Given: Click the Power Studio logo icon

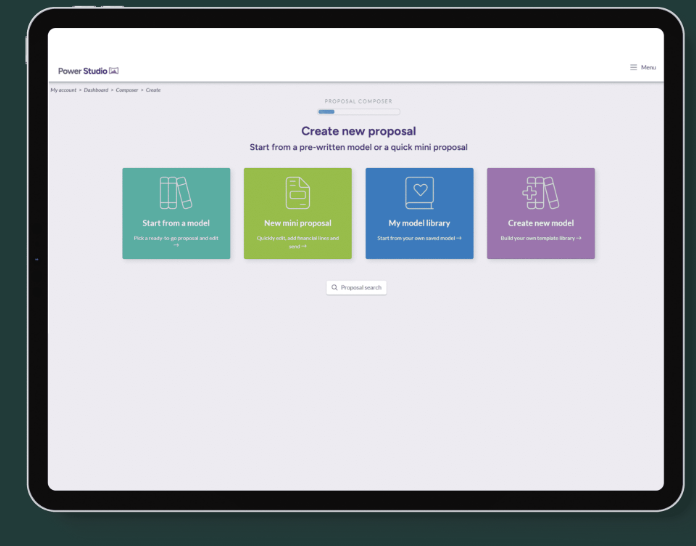Looking at the screenshot, I should pos(114,71).
